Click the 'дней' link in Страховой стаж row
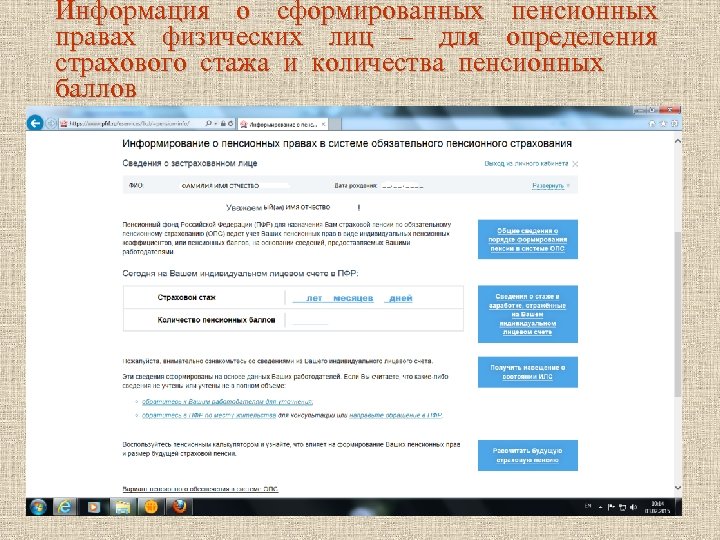720x540 pixels. pyautogui.click(x=398, y=298)
